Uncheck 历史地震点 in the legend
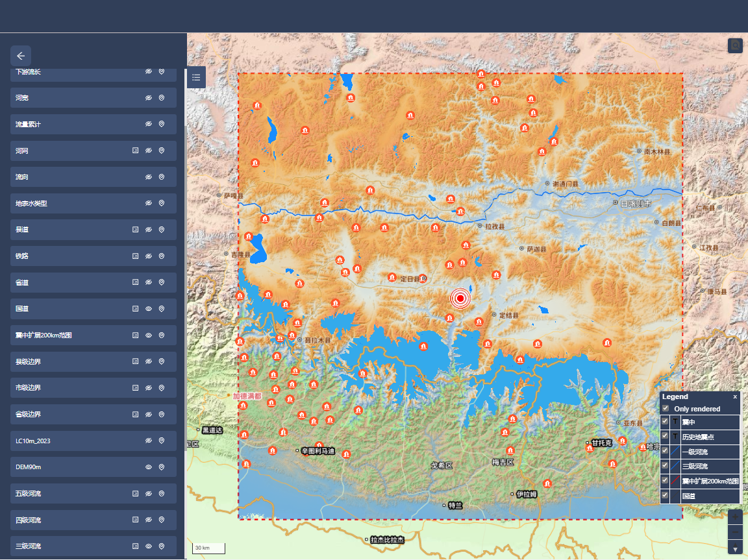Viewport: 748px width, 560px height. click(665, 437)
